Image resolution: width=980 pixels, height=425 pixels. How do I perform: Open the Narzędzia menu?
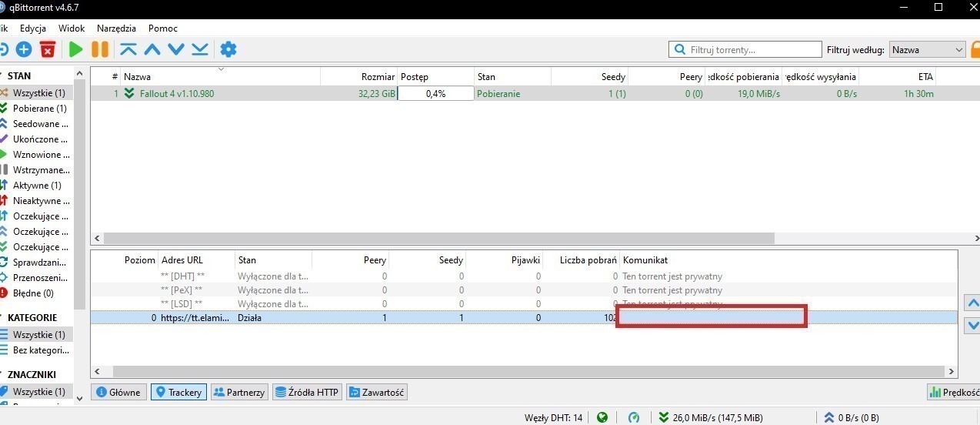pyautogui.click(x=116, y=28)
